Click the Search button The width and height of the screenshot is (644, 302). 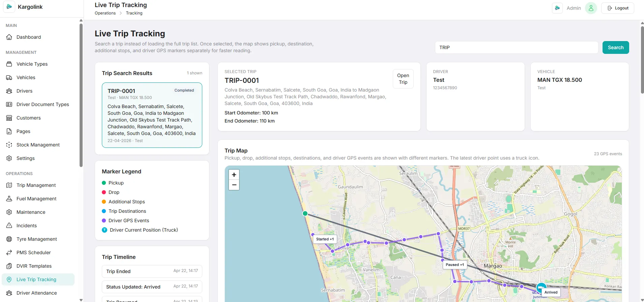point(616,47)
